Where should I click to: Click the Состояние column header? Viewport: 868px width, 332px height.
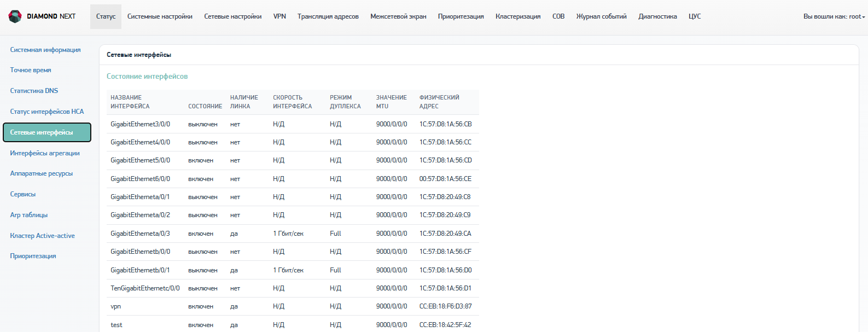(x=205, y=106)
